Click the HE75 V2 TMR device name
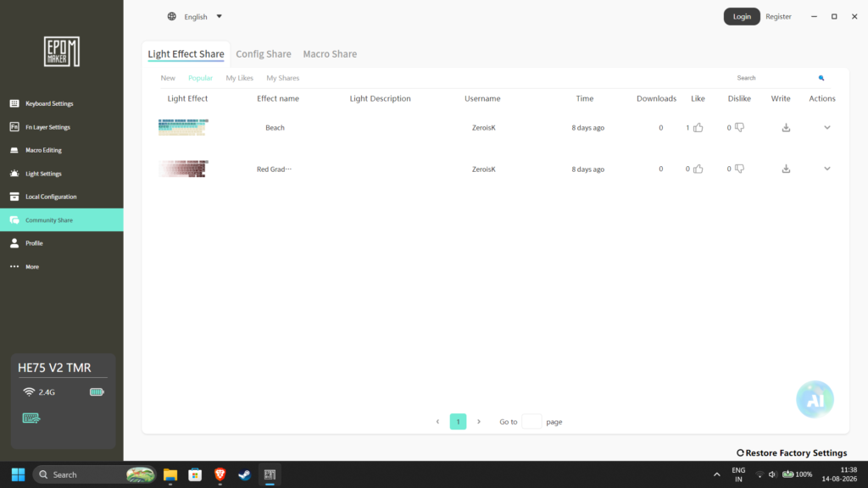Viewport: 868px width, 488px height. coord(54,368)
